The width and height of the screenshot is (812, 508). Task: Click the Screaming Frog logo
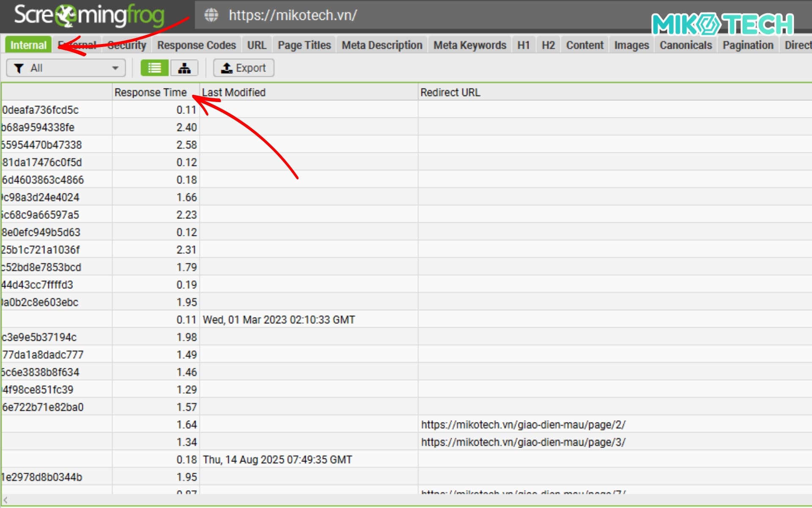click(89, 15)
